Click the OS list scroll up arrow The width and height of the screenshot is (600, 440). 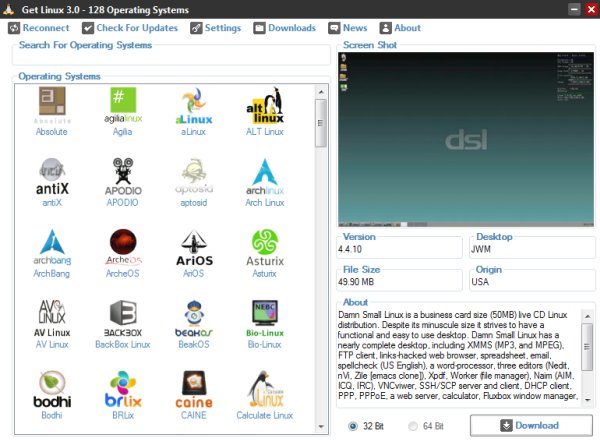point(321,92)
